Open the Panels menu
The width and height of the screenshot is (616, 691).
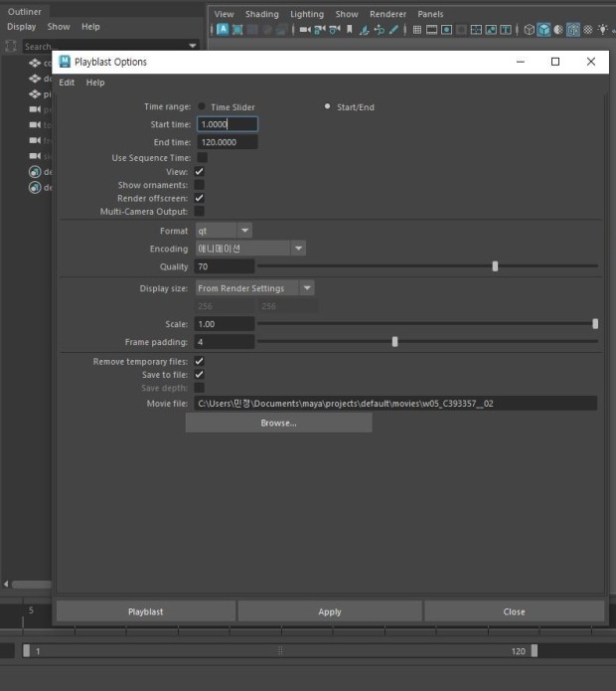click(x=430, y=14)
